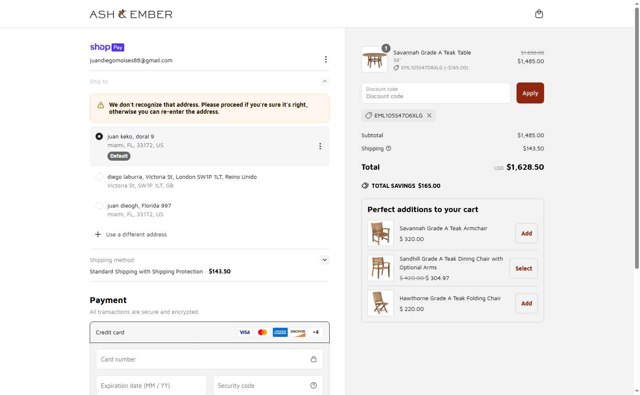Click the Default badge on address
Viewport: 640px width, 395px height.
click(119, 156)
